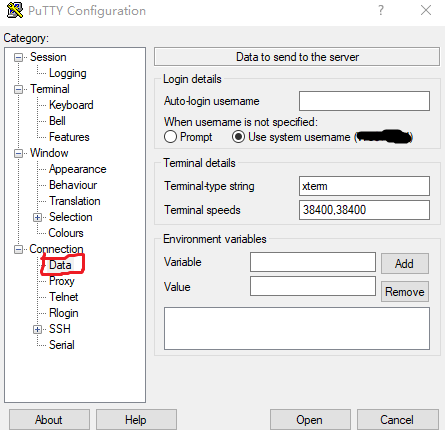
Task: Collapse the Session tree node
Action: [x=18, y=58]
